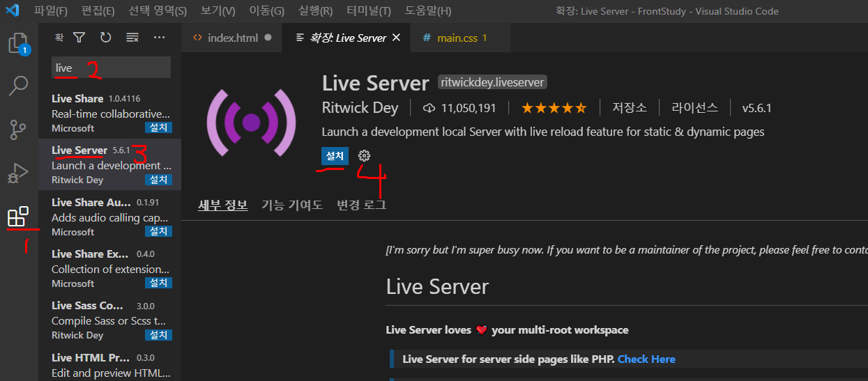Select the 변경 로그 changelog tab
Screen dimensions: 868x381
361,205
